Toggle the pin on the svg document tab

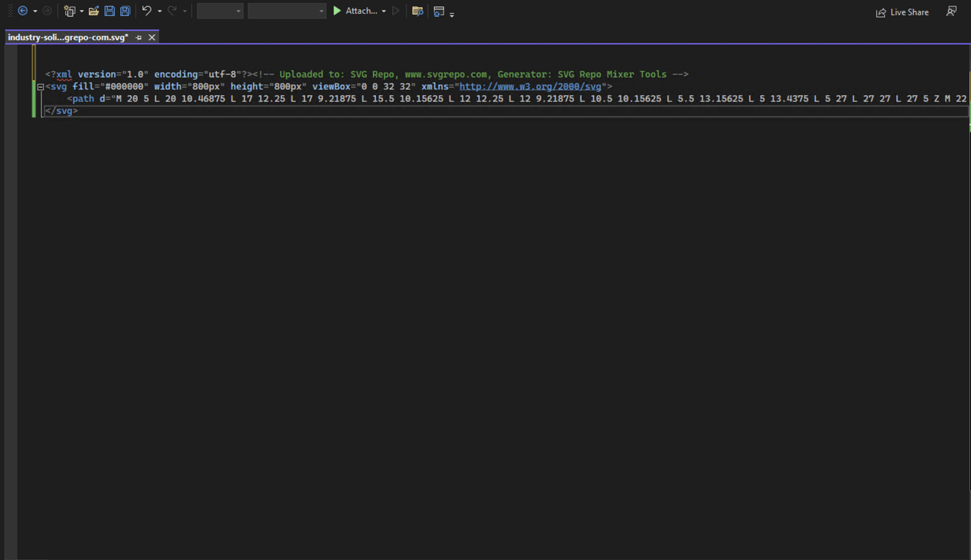[138, 37]
